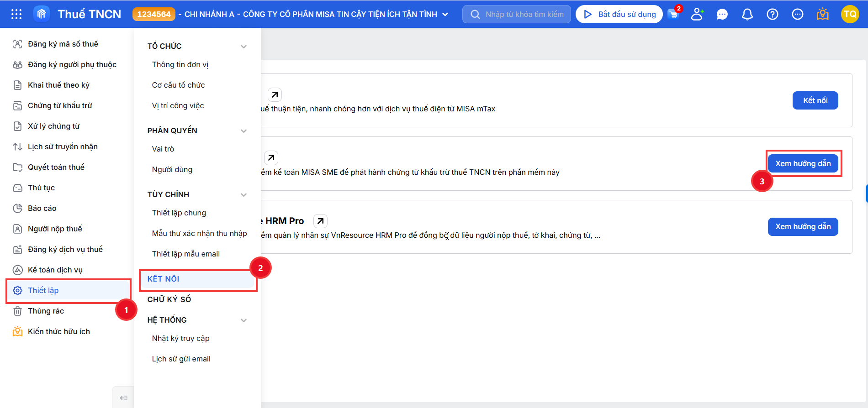Select Thông tin đơn vị menu item
The width and height of the screenshot is (868, 408).
tap(180, 64)
